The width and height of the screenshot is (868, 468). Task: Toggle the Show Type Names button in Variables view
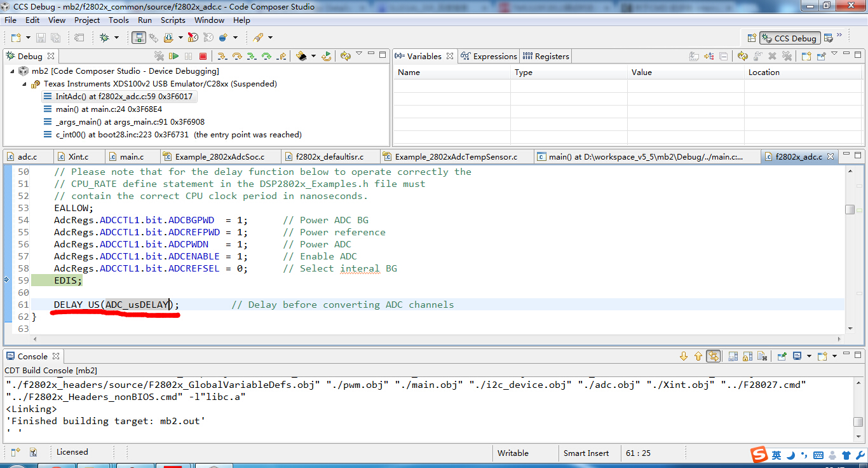695,56
